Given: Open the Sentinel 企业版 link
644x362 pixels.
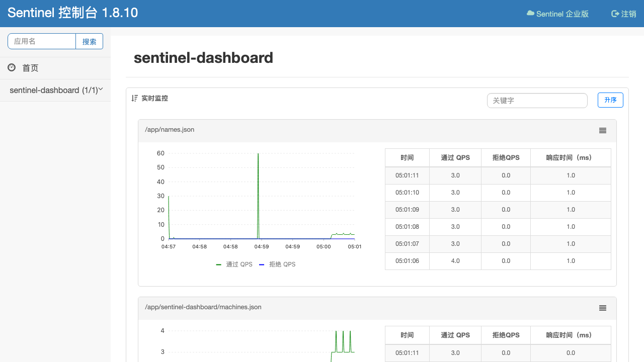Looking at the screenshot, I should tap(557, 14).
